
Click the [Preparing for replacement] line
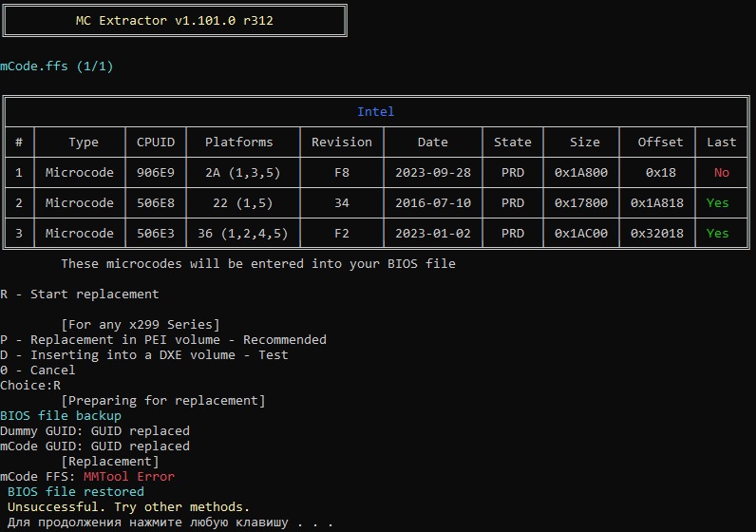click(163, 401)
